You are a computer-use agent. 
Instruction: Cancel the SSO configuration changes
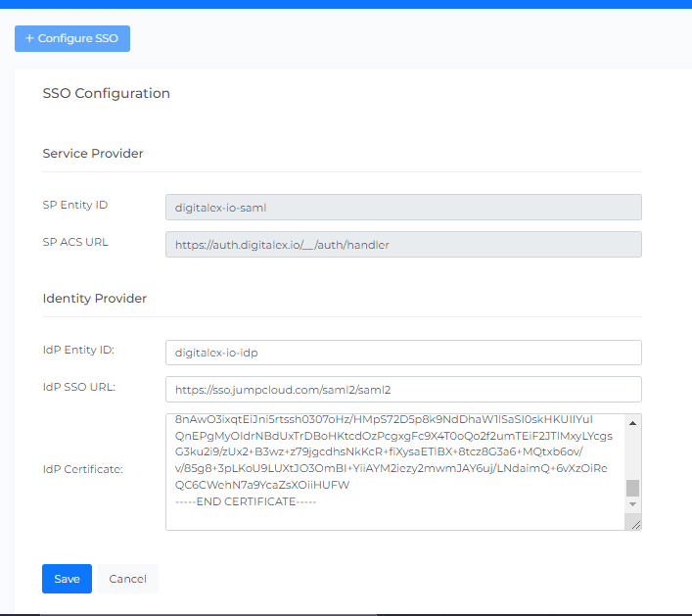127,579
